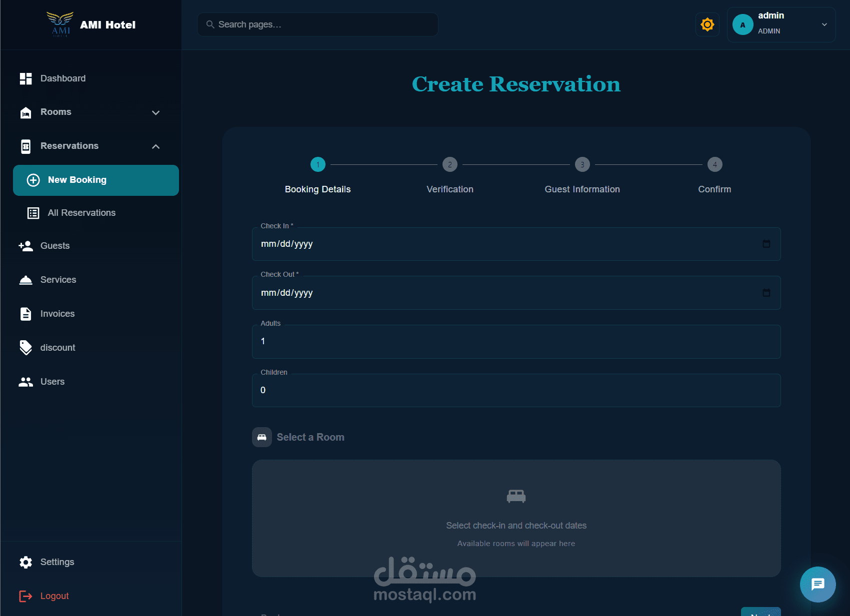Open the admin account dropdown arrow

[824, 24]
